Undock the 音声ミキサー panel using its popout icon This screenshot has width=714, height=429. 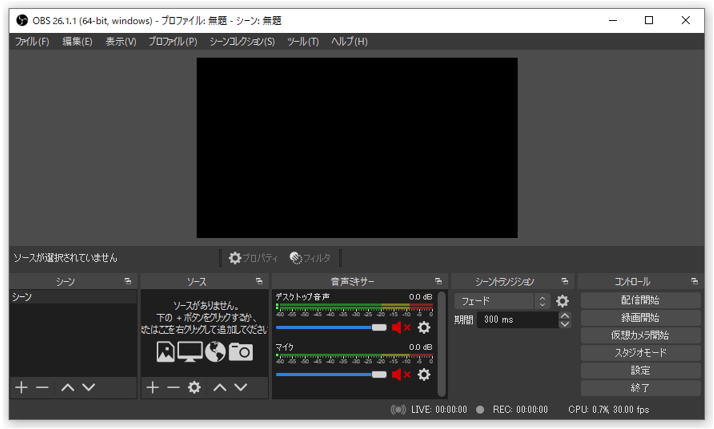(438, 282)
